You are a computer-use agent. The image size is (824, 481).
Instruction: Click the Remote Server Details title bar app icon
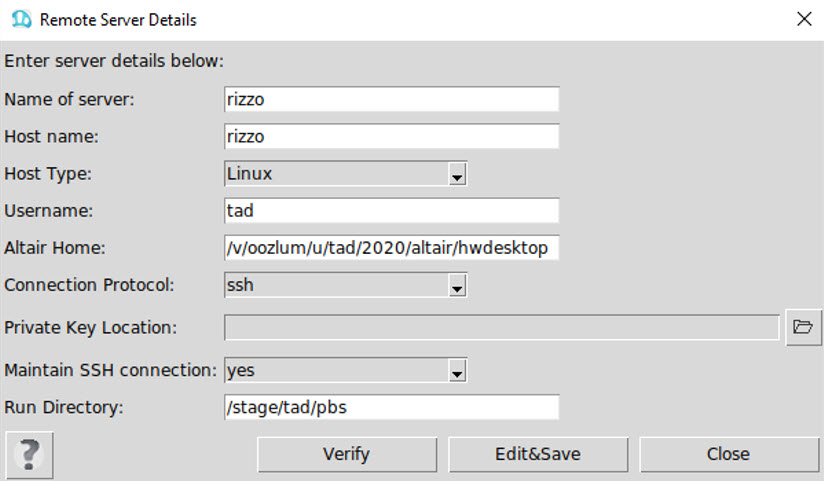[22, 20]
